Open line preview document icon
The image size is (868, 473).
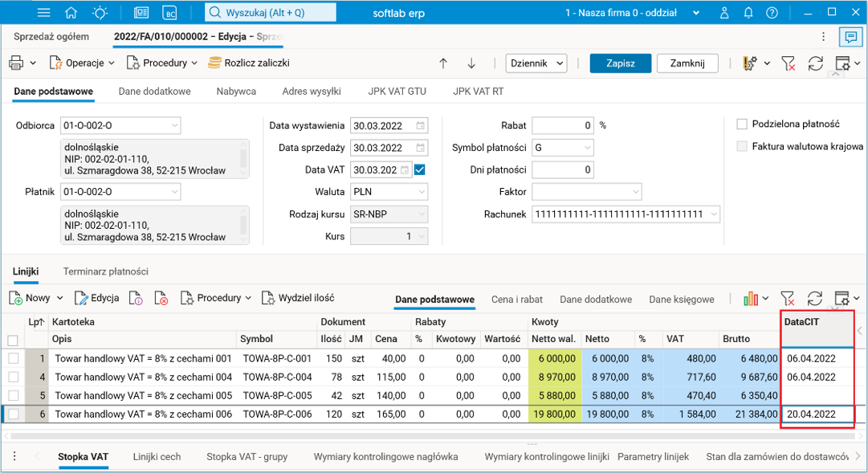click(x=136, y=298)
